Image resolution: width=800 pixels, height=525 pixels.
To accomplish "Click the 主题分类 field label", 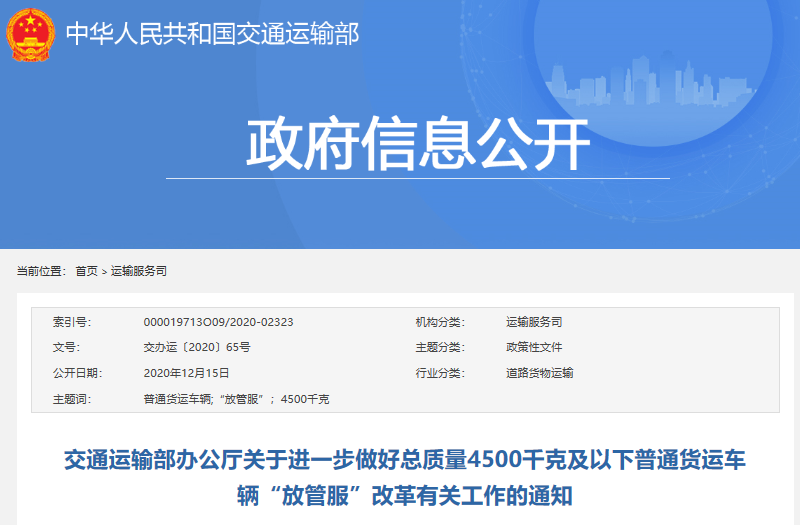I will [439, 348].
